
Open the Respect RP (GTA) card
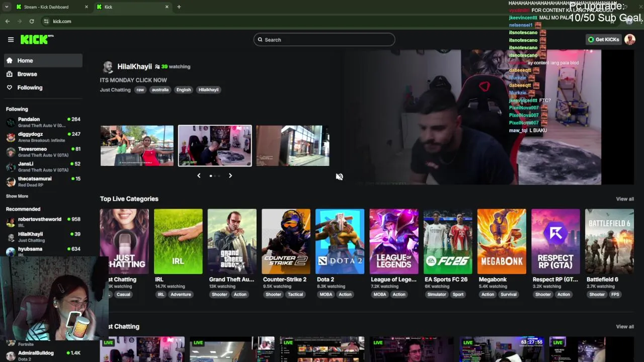point(555,241)
